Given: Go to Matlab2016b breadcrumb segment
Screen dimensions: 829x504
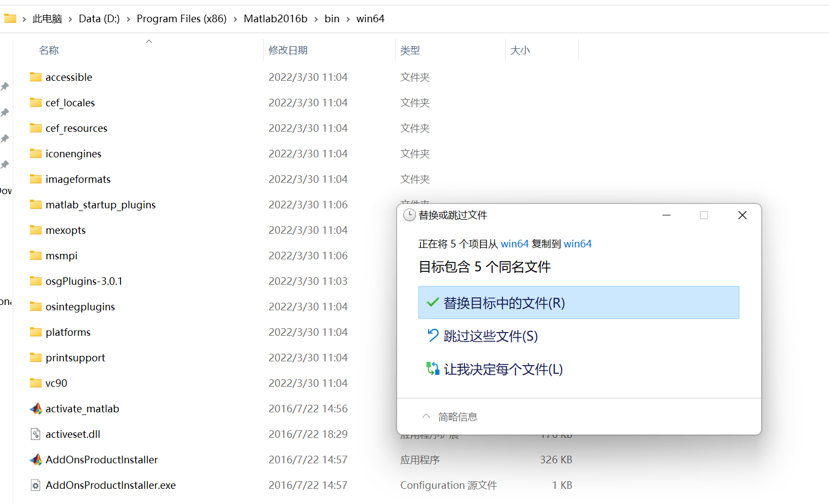Looking at the screenshot, I should [x=276, y=18].
